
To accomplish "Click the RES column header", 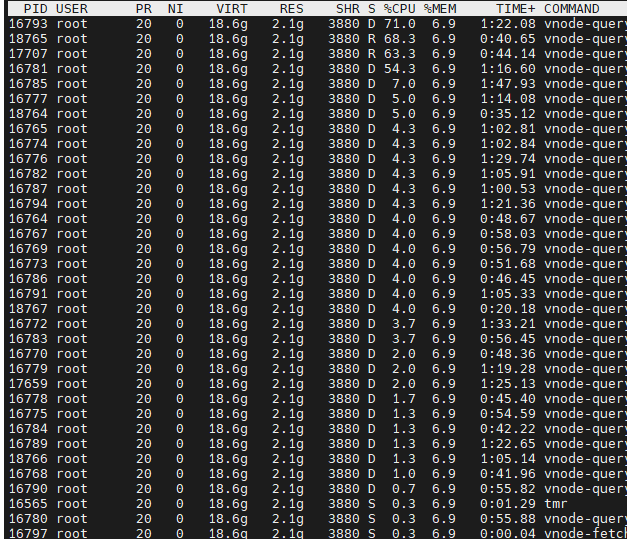I will [x=291, y=8].
